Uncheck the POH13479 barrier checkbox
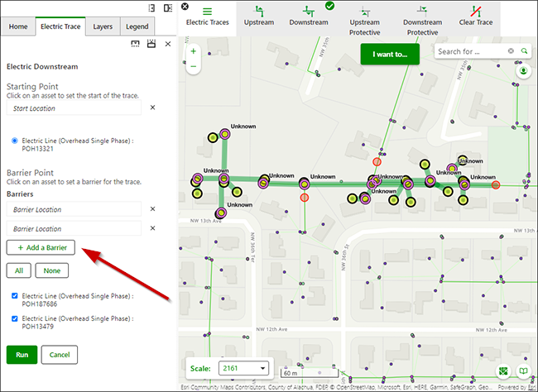Image resolution: width=538 pixels, height=392 pixels. [15, 318]
